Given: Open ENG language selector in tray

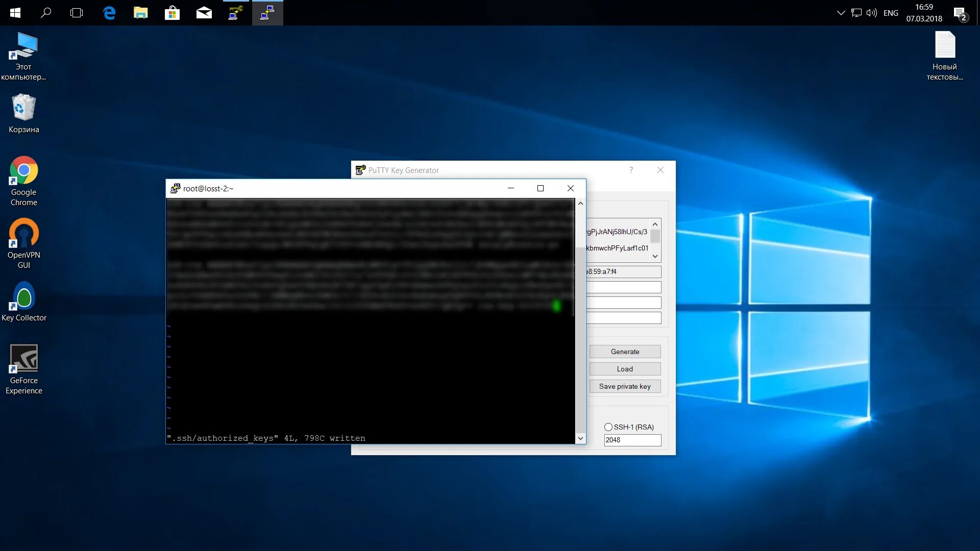Looking at the screenshot, I should [891, 13].
